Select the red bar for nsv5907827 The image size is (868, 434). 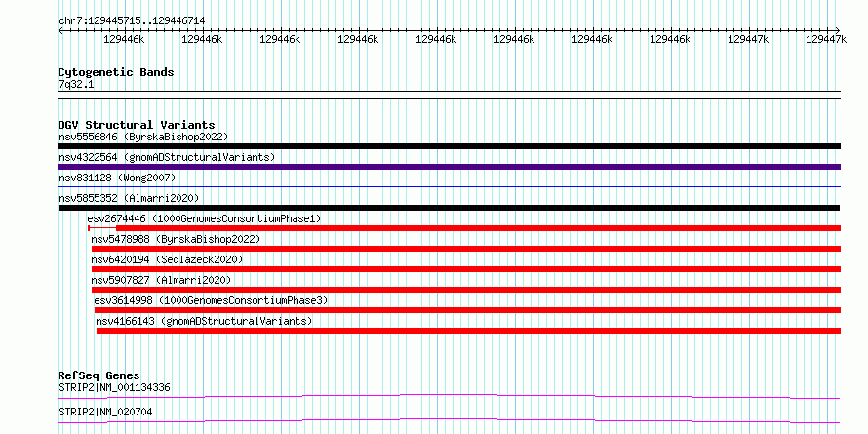(466, 290)
